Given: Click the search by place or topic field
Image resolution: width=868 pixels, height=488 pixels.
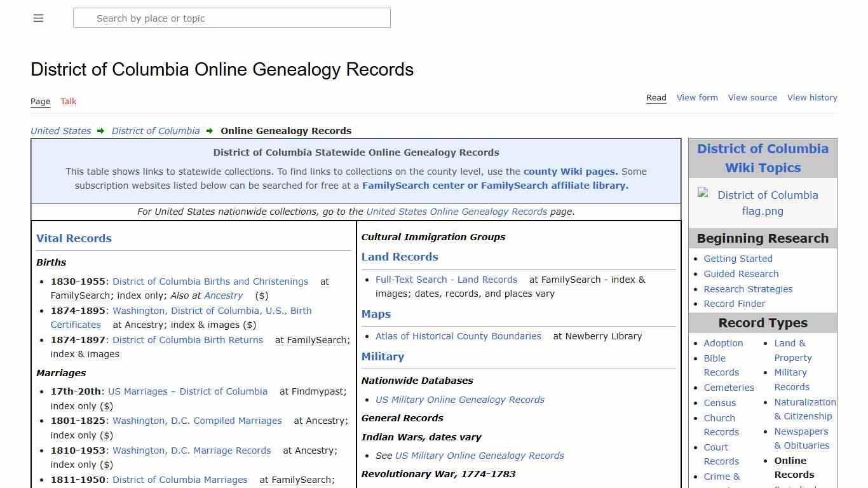Looking at the screenshot, I should click(231, 18).
